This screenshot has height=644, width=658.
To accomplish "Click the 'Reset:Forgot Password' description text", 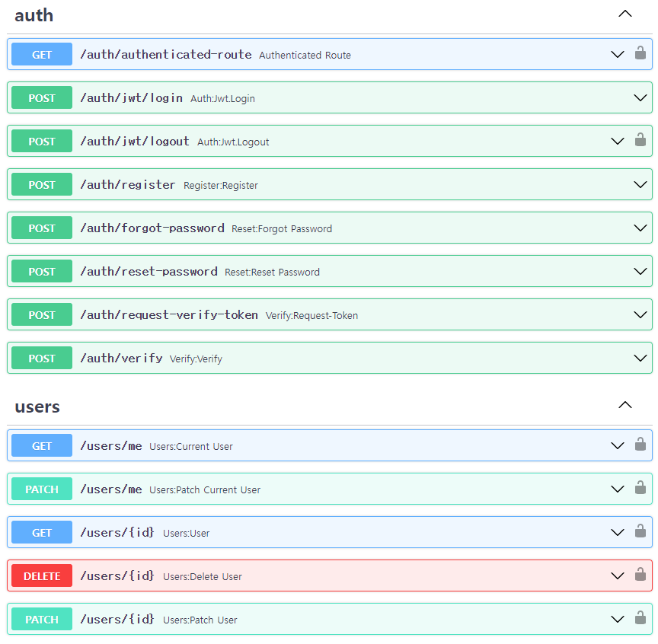I will pos(282,228).
